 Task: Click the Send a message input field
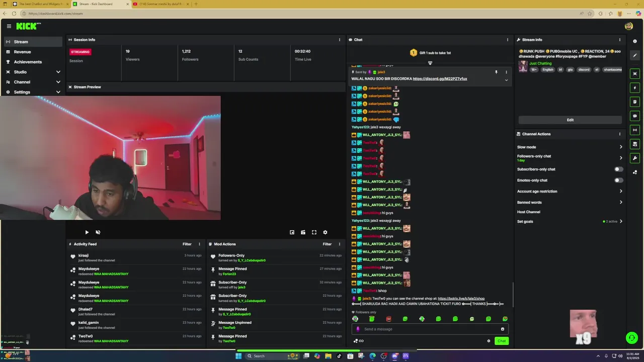430,329
